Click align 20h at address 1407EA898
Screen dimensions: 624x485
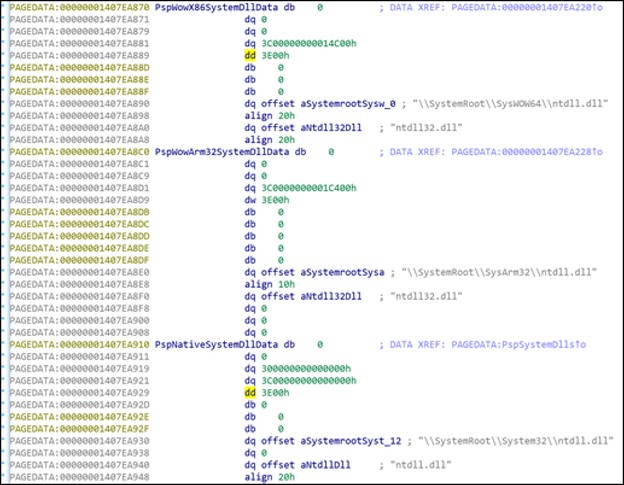[269, 116]
